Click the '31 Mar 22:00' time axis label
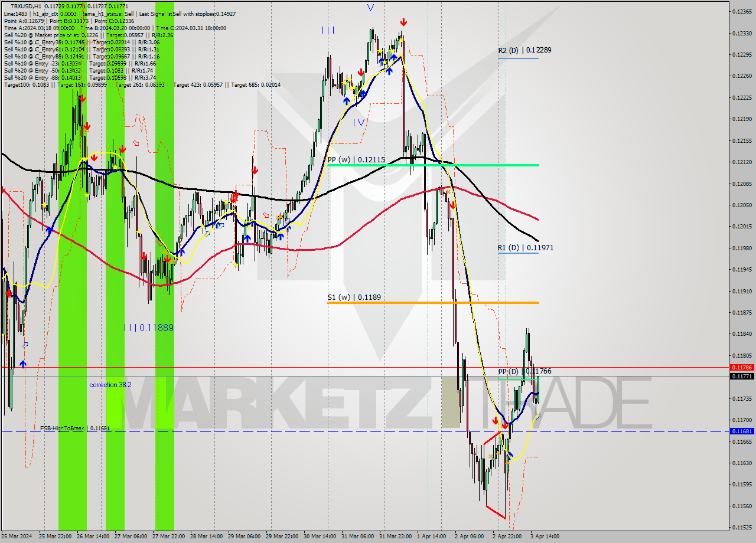 [396, 537]
